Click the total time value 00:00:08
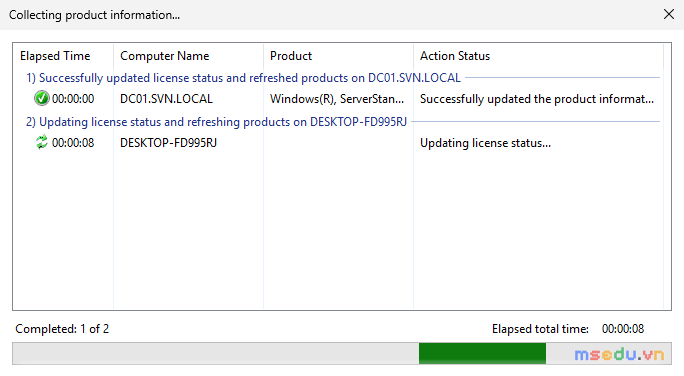The width and height of the screenshot is (684, 376). click(623, 329)
